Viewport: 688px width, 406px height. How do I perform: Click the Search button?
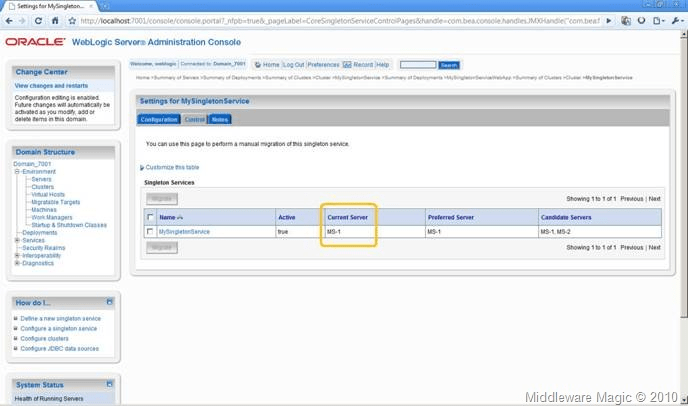(449, 65)
